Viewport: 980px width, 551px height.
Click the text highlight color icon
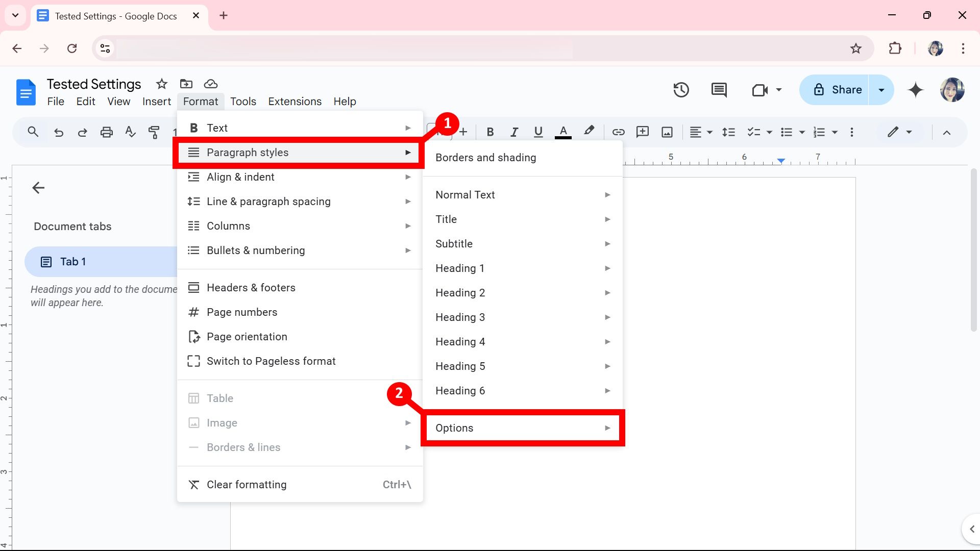tap(587, 132)
